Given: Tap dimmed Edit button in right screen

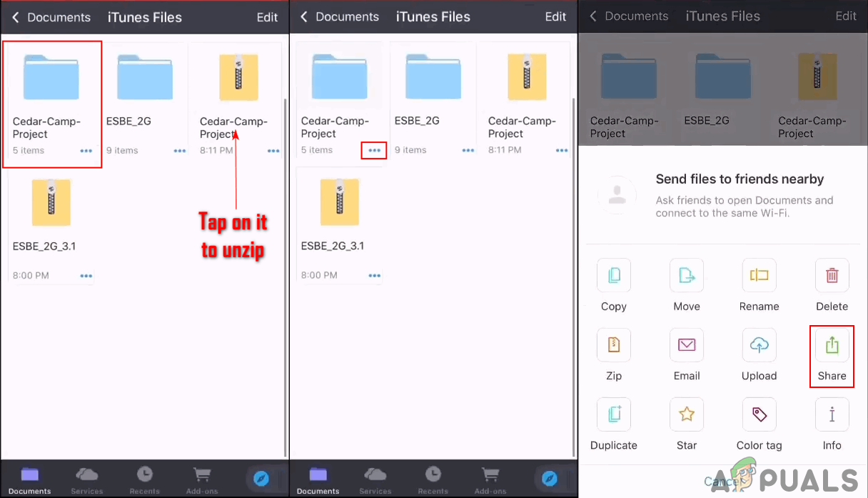Looking at the screenshot, I should 846,16.
